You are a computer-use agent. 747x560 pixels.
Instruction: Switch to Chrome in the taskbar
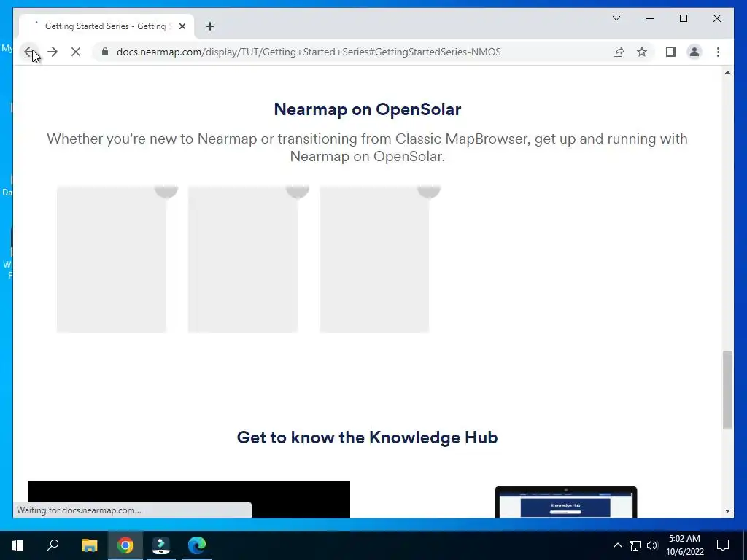point(125,545)
